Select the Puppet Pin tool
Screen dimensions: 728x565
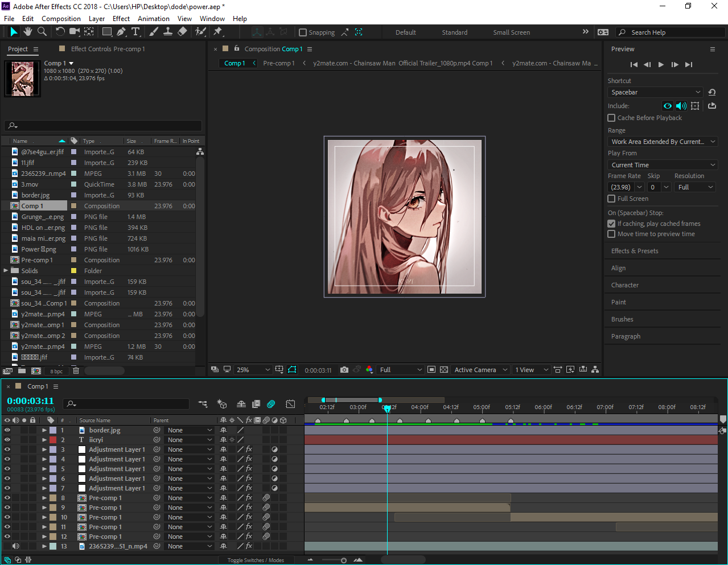point(218,32)
